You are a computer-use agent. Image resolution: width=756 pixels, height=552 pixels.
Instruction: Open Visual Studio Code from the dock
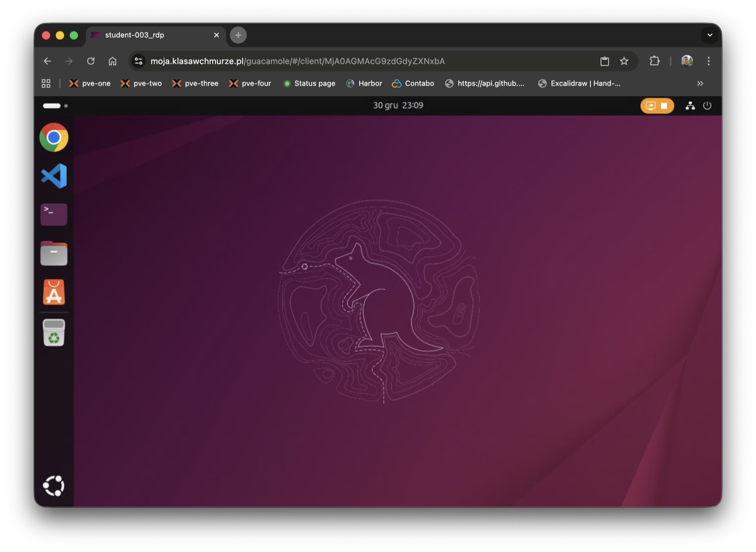(x=54, y=176)
